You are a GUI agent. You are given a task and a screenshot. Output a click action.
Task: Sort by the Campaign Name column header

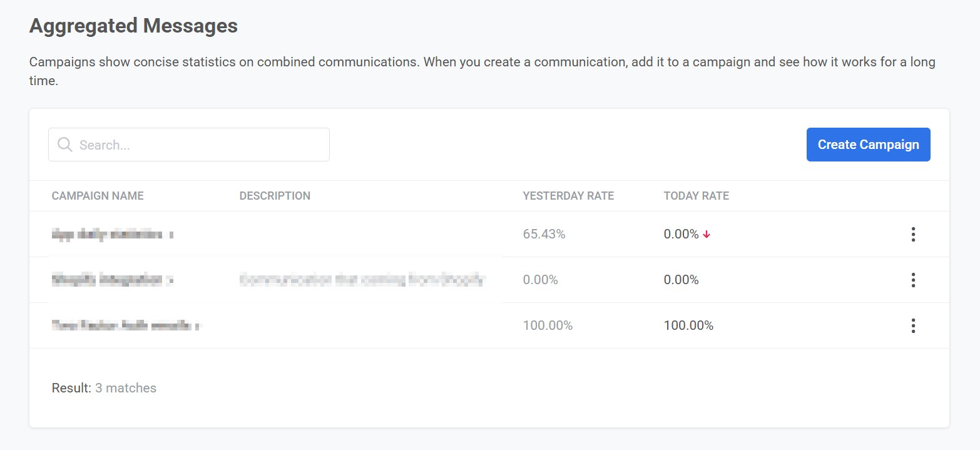pyautogui.click(x=98, y=196)
